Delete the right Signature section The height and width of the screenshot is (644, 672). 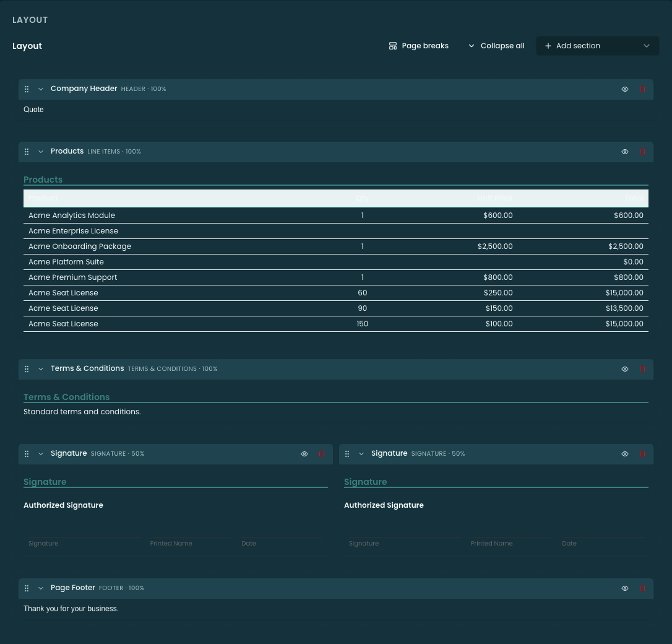coord(642,454)
